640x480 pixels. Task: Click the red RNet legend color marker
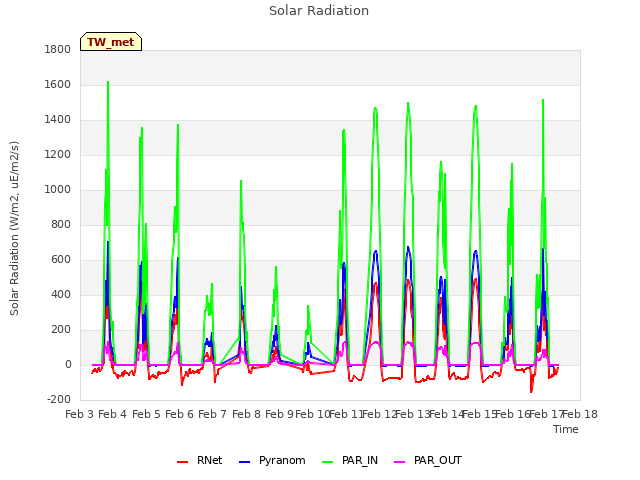tap(182, 462)
